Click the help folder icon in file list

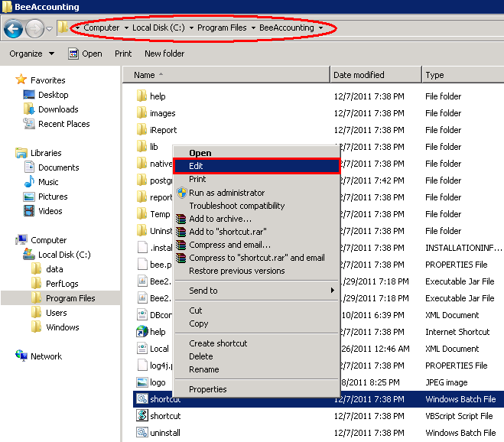point(141,96)
